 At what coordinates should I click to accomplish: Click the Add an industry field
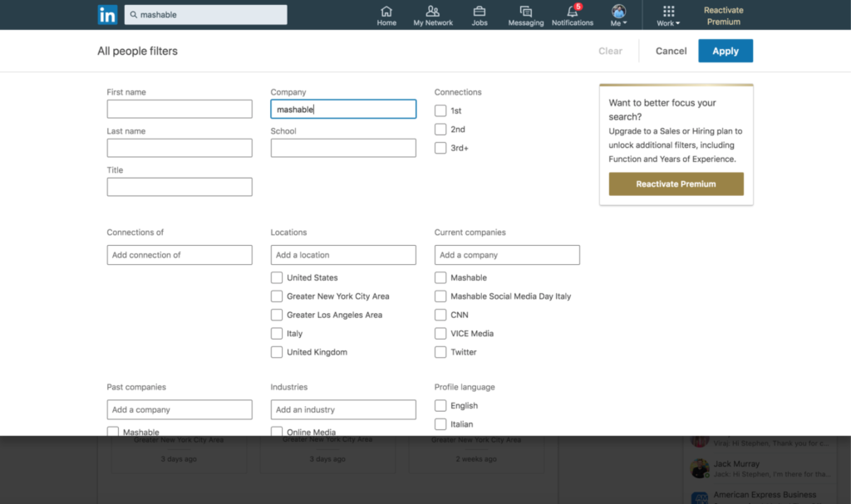tap(343, 409)
